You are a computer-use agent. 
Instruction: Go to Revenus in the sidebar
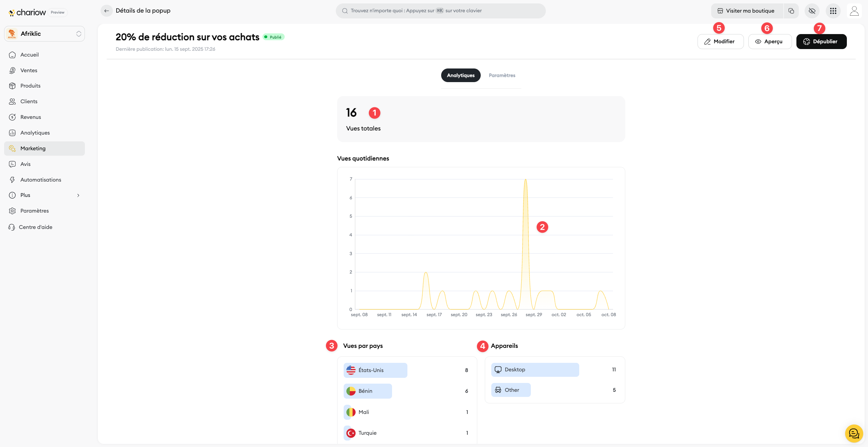point(31,117)
